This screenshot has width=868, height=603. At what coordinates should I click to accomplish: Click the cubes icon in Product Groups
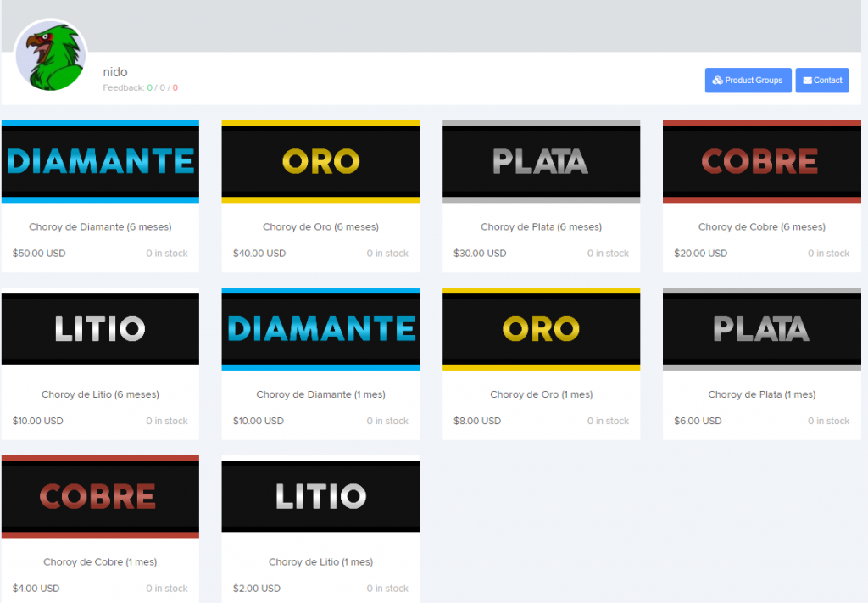[x=717, y=81]
